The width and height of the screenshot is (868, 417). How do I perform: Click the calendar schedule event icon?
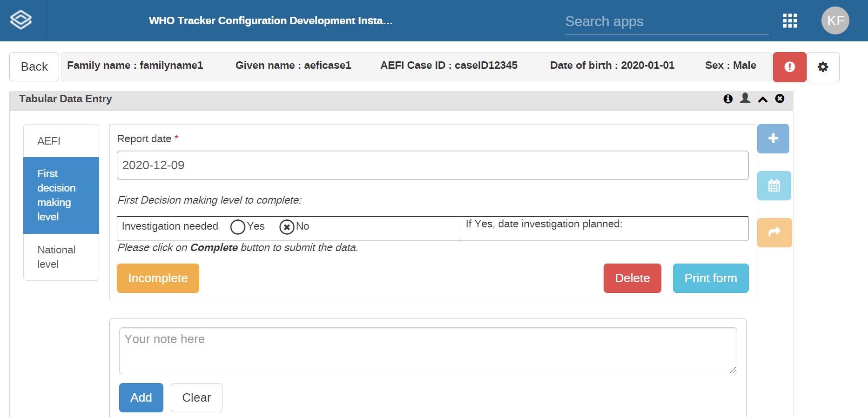(x=774, y=186)
